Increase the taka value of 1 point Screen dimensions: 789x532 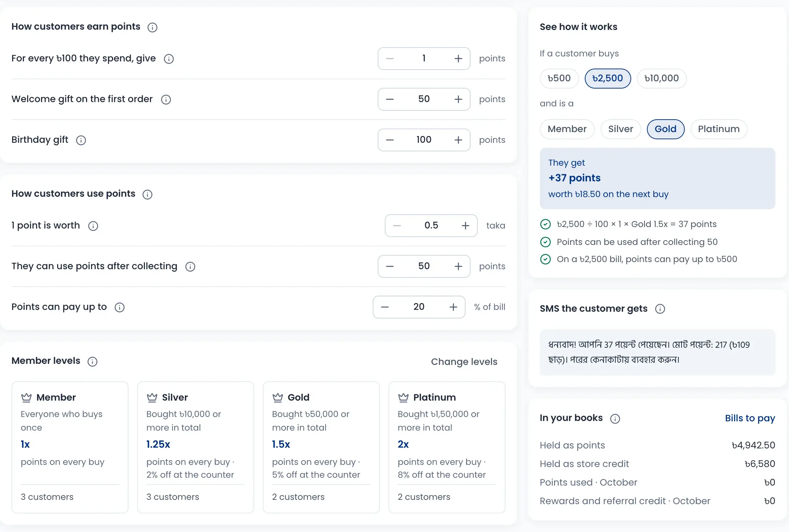[x=466, y=226]
